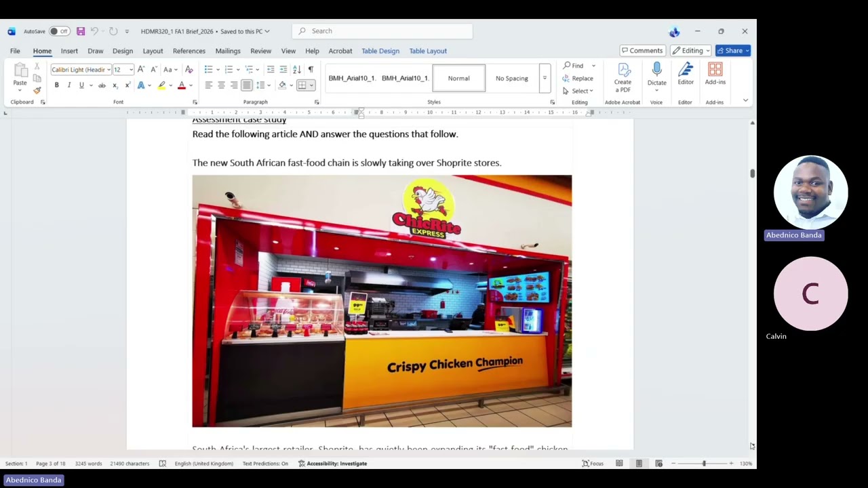Image resolution: width=868 pixels, height=488 pixels.
Task: Expand Paste options arrow
Action: (x=20, y=90)
